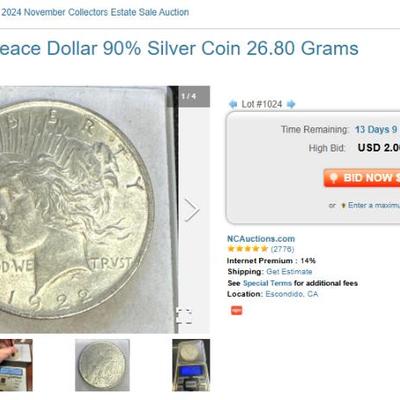Expand coin image to fullscreen

pyautogui.click(x=184, y=316)
